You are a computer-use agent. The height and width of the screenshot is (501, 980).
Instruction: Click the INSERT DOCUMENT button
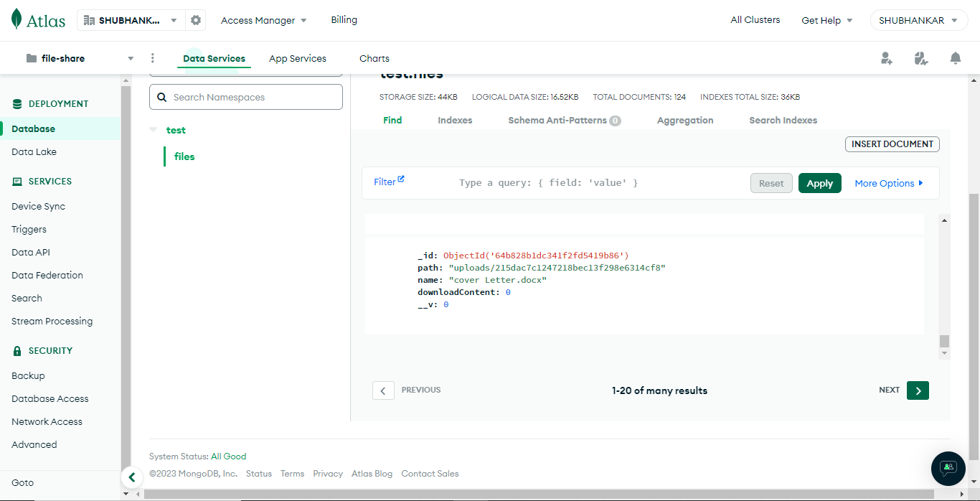[x=892, y=144]
